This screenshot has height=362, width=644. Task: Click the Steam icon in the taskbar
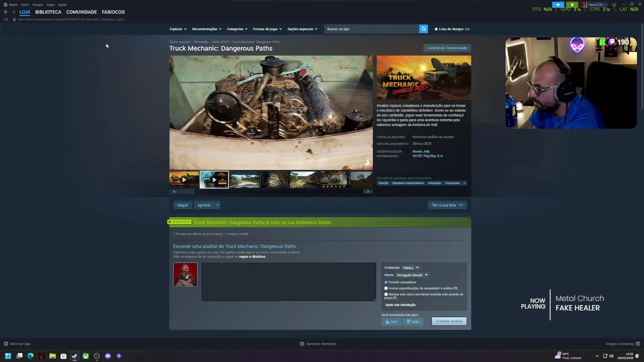[x=74, y=356]
